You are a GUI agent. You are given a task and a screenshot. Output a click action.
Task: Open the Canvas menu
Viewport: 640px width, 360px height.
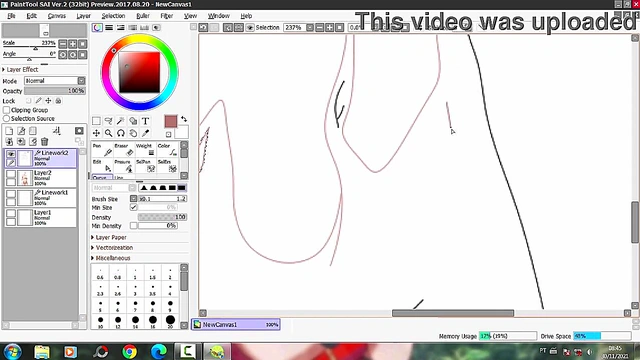[56, 16]
